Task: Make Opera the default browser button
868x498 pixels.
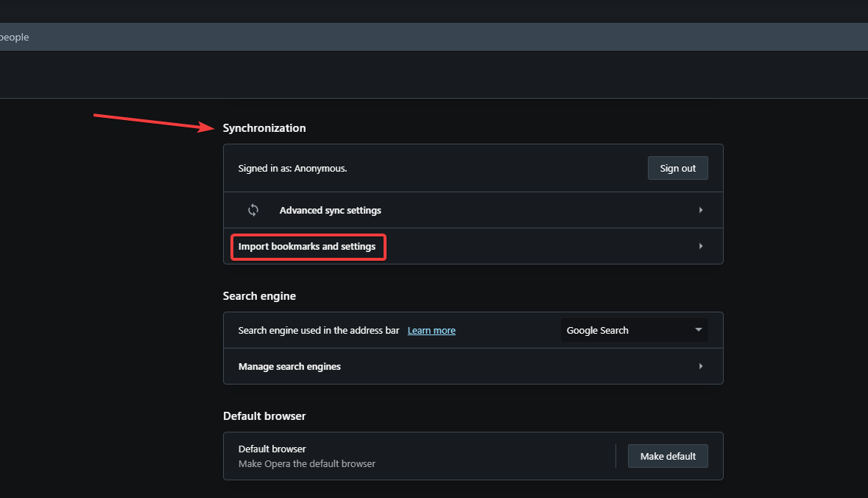Action: point(668,456)
